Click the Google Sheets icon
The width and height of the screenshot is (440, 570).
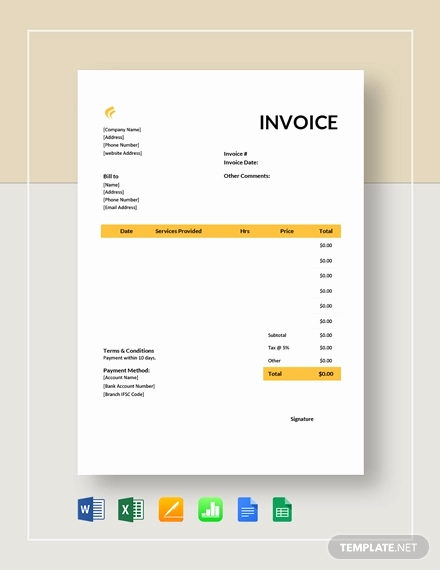pyautogui.click(x=283, y=509)
